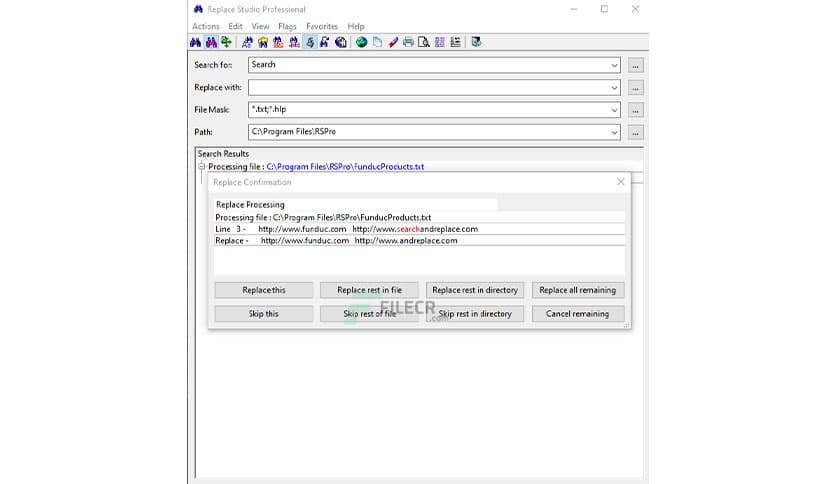Image resolution: width=836 pixels, height=484 pixels.
Task: Click the red and blue marker toolbar icon
Action: click(x=393, y=42)
